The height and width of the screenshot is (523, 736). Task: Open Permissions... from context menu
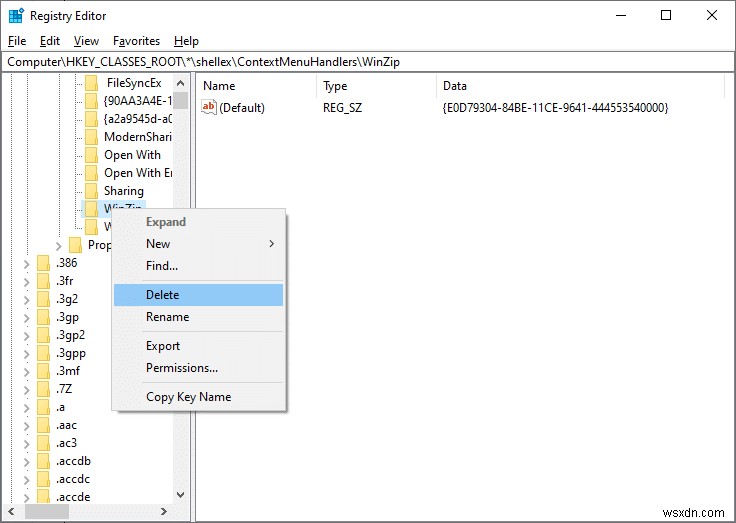click(199, 368)
